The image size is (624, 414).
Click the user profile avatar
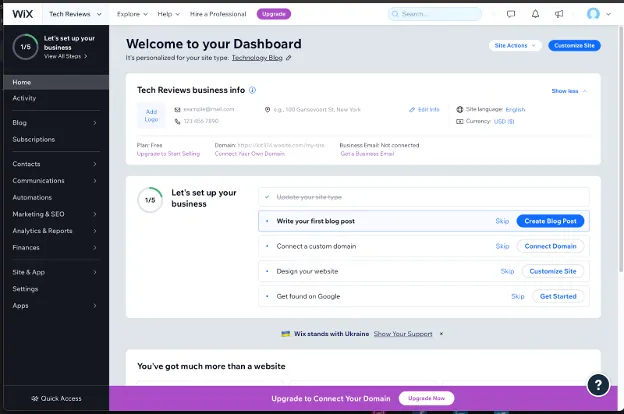coord(593,14)
